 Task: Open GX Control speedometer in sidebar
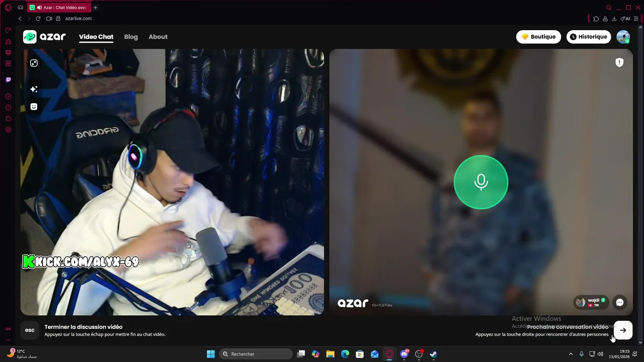click(8, 31)
